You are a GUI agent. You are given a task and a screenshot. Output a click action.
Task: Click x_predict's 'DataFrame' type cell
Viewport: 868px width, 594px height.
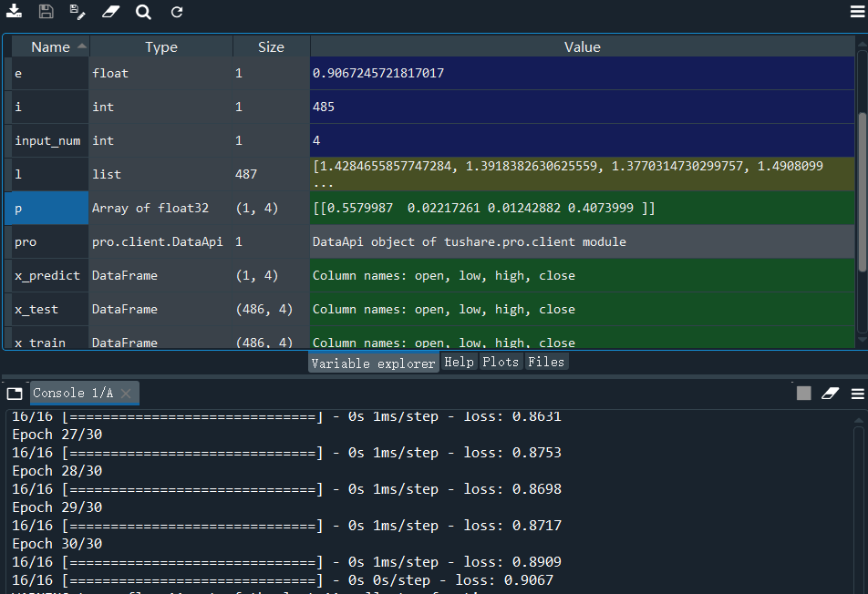[160, 275]
